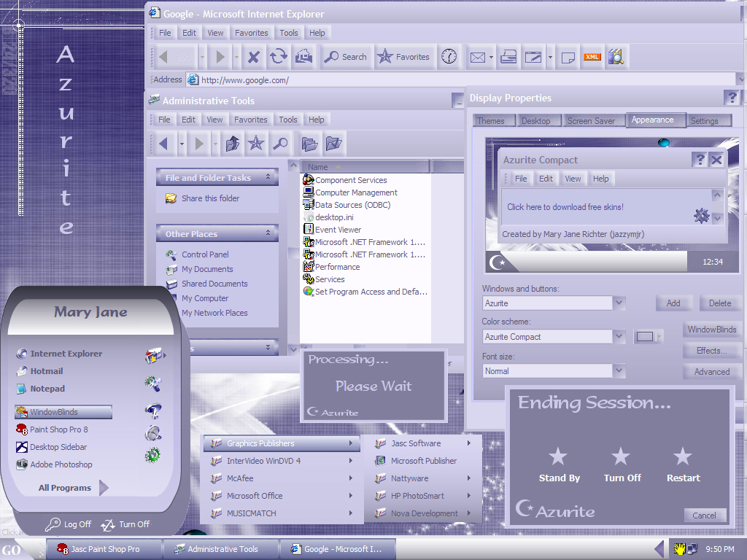Click the address bar showing google.com URL

[461, 79]
